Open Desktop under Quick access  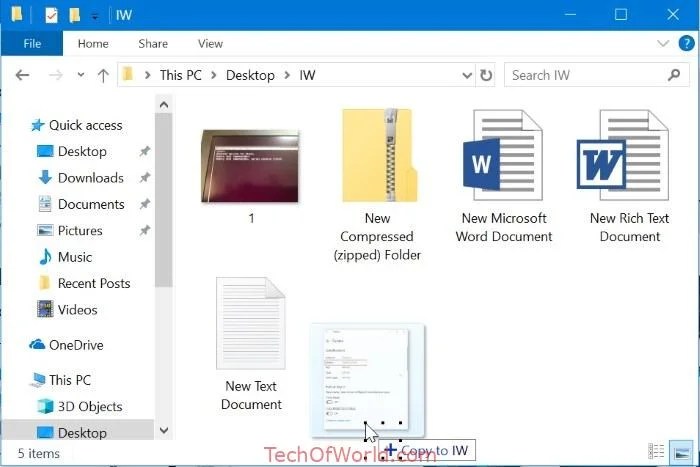(82, 151)
